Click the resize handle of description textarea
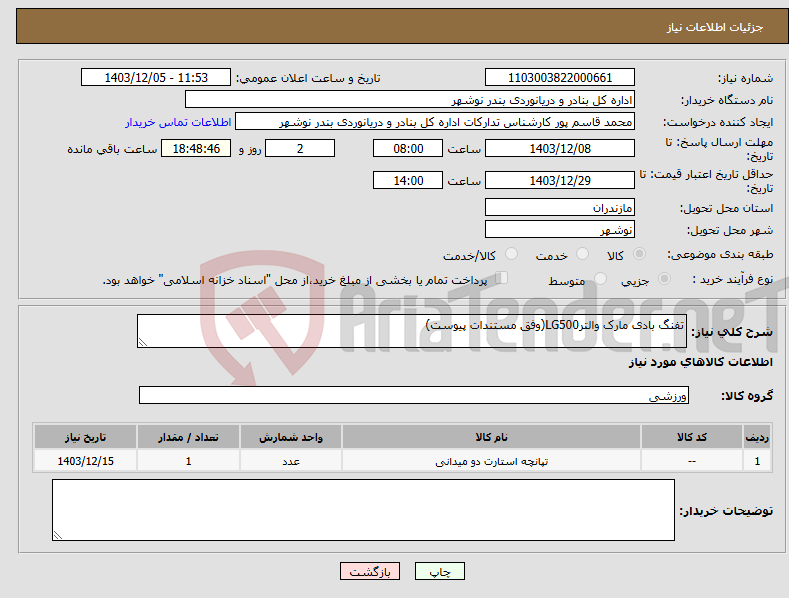 pyautogui.click(x=143, y=342)
